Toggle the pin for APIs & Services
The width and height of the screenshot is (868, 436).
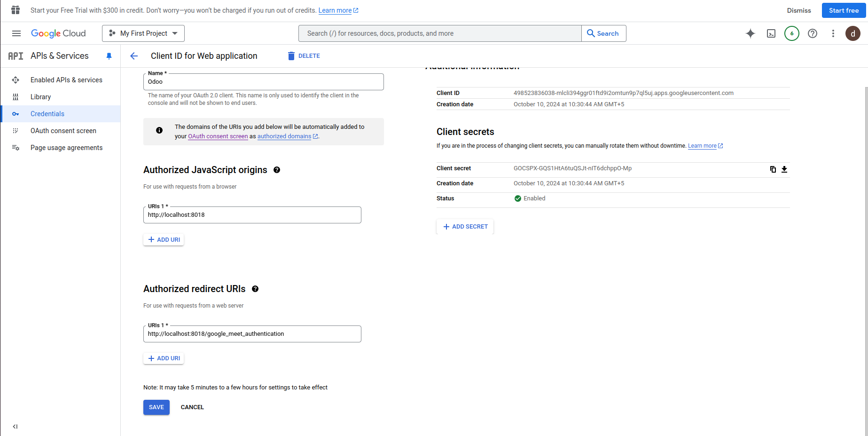[x=109, y=56]
